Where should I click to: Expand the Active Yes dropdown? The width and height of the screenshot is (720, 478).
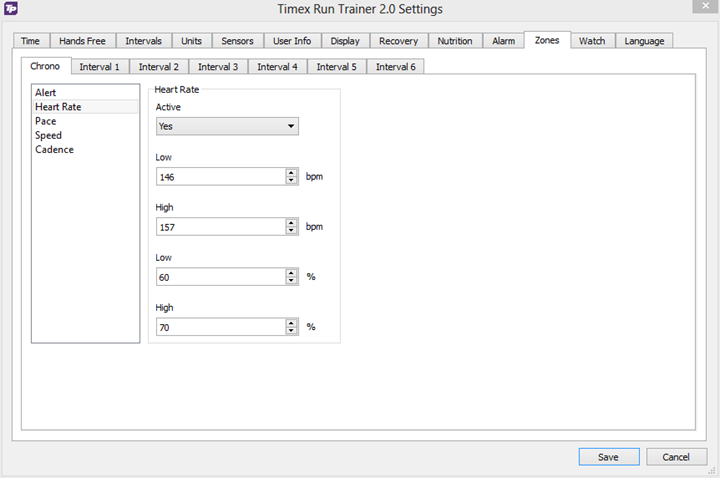point(227,126)
